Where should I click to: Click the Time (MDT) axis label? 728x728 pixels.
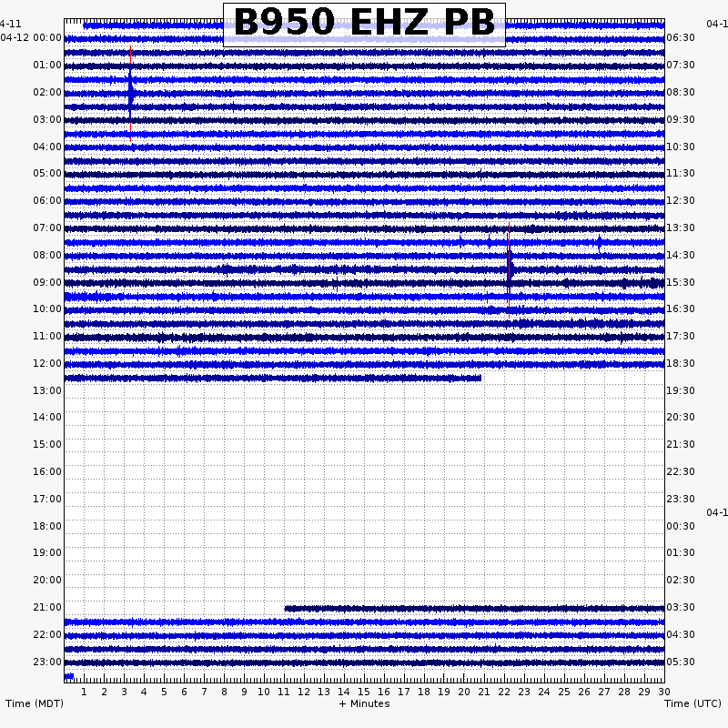35,703
